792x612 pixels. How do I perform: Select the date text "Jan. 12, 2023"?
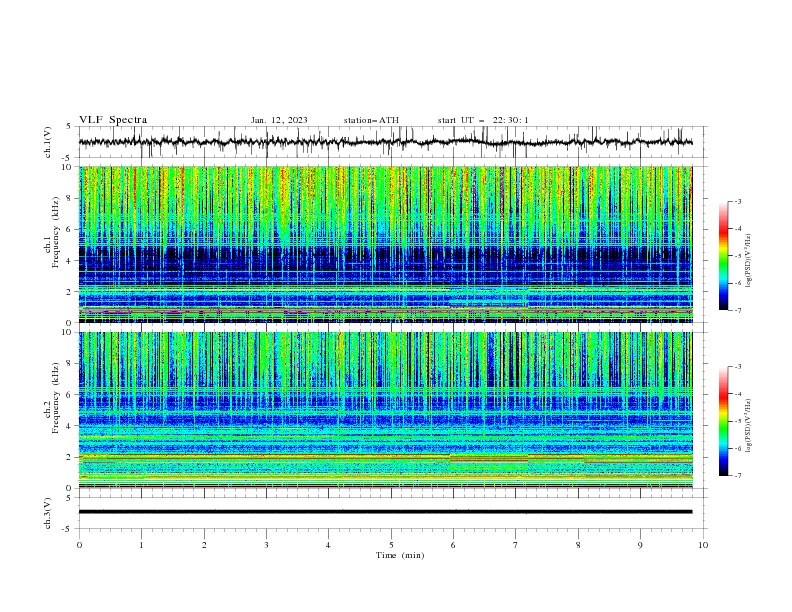(279, 120)
